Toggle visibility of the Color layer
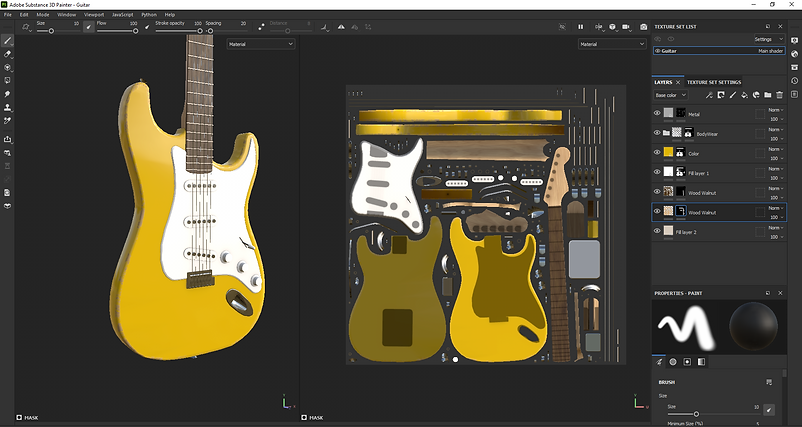This screenshot has width=802, height=427. point(657,153)
